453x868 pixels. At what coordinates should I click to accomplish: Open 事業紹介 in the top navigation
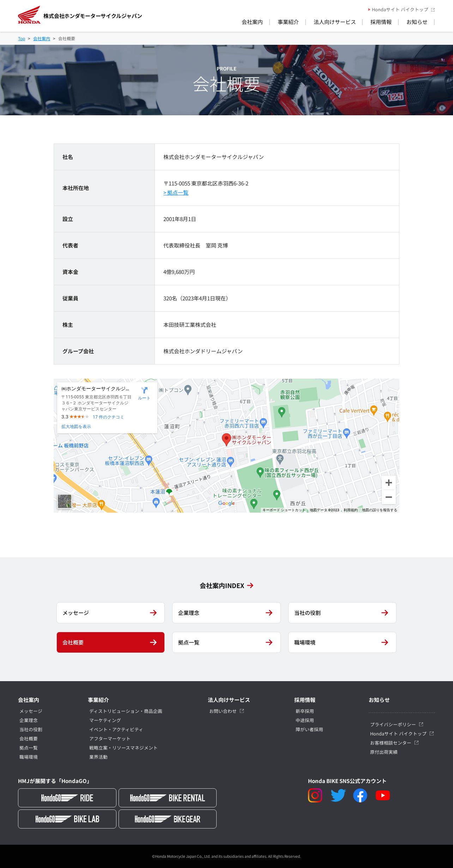click(x=288, y=22)
